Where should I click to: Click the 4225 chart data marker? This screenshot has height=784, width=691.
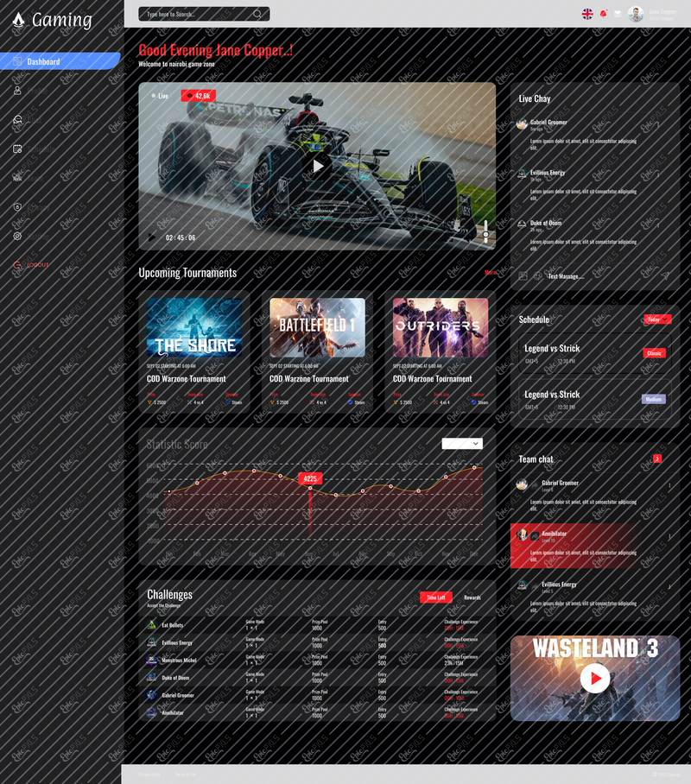click(310, 478)
